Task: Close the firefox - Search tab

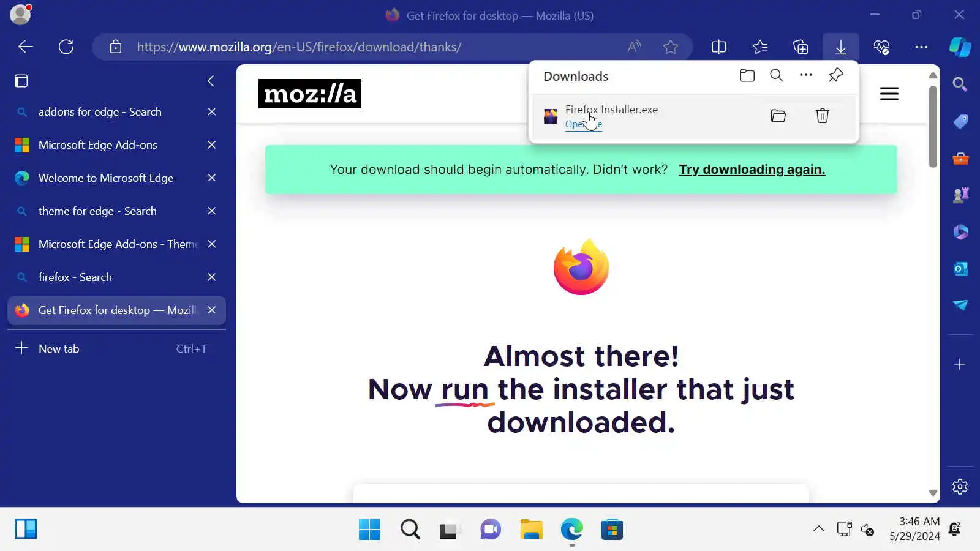Action: click(x=212, y=277)
